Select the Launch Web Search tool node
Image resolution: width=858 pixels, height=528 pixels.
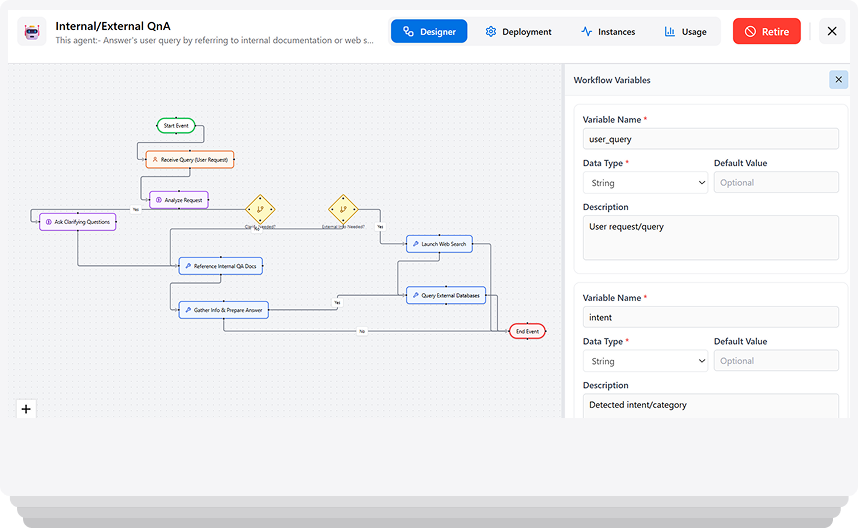click(439, 243)
